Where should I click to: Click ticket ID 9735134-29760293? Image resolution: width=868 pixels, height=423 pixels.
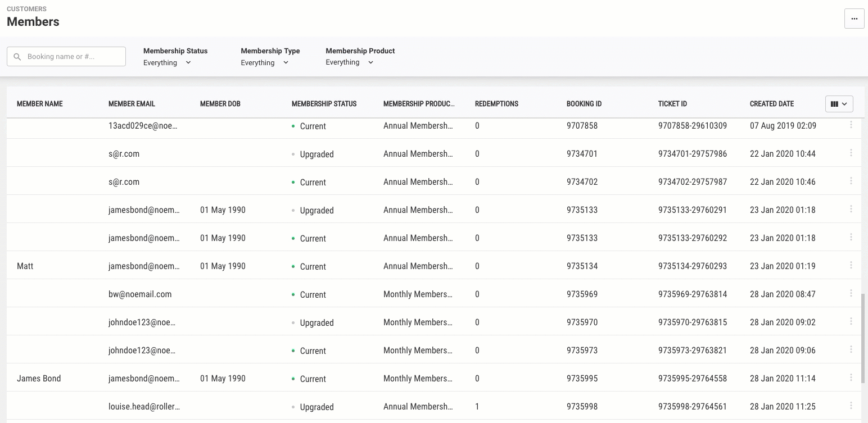(x=693, y=266)
